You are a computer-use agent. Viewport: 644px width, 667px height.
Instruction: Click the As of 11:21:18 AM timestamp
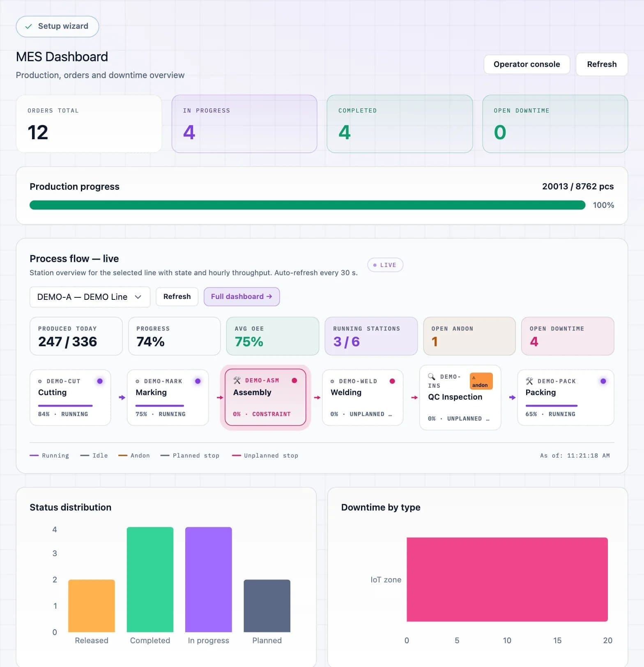[x=575, y=455]
